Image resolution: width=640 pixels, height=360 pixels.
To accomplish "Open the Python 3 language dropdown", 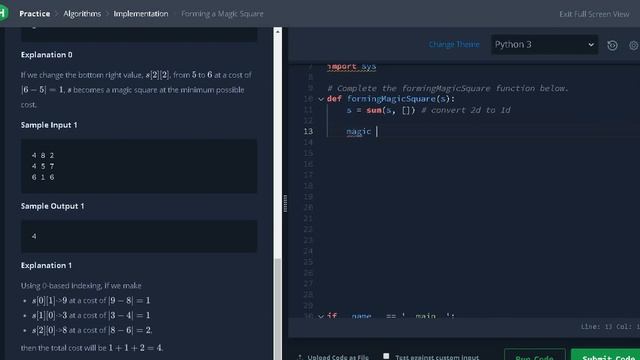I will click(544, 44).
